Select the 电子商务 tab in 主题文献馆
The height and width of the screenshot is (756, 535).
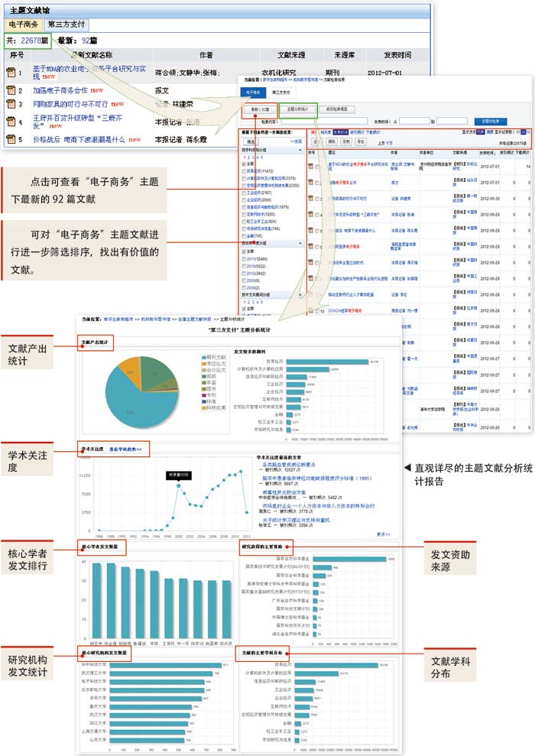click(x=23, y=24)
